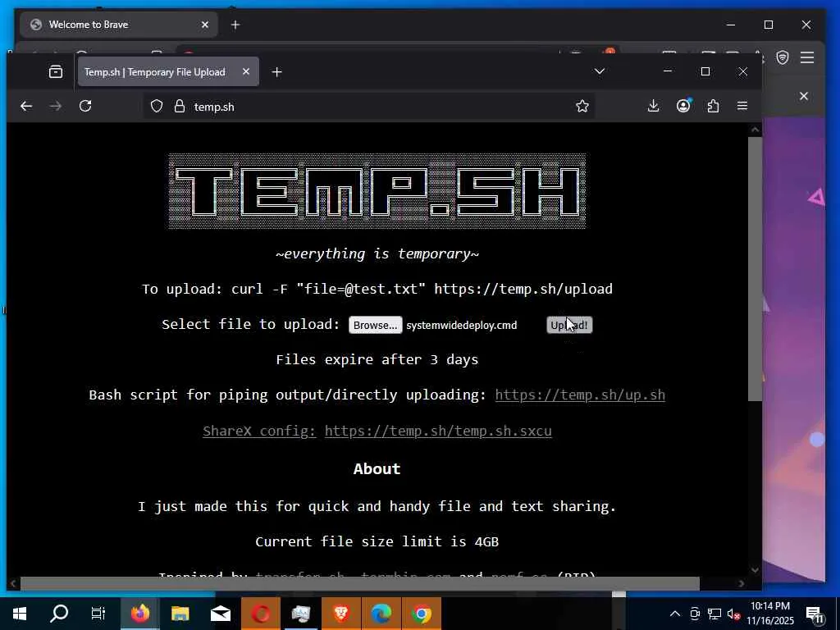Open Firefox downloads panel

pos(653,106)
